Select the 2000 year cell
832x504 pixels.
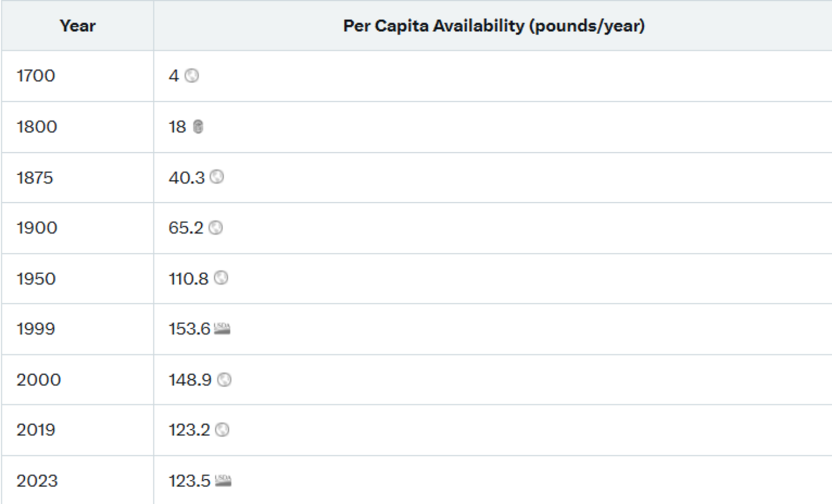(x=78, y=380)
